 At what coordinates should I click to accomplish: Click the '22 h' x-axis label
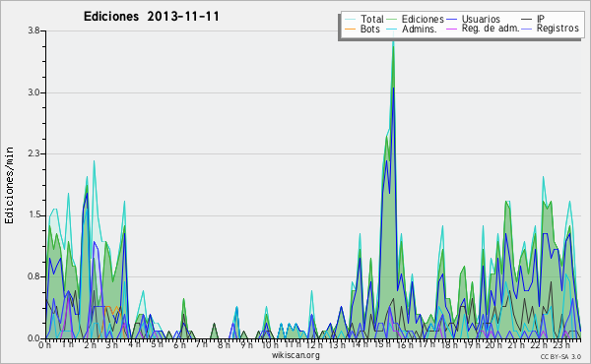click(x=538, y=345)
